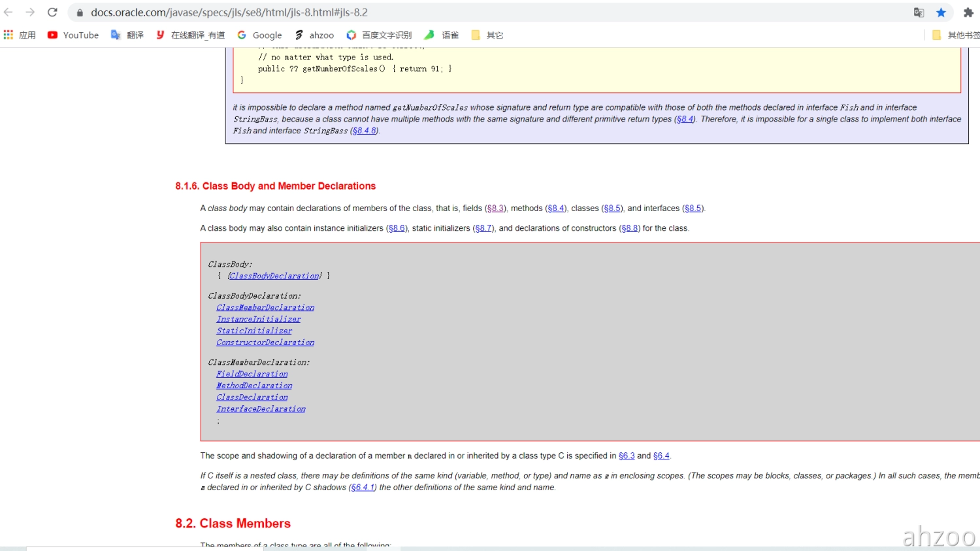980x551 pixels.
Task: Follow the ClassMemberDeclaration grammar link
Action: pyautogui.click(x=265, y=308)
